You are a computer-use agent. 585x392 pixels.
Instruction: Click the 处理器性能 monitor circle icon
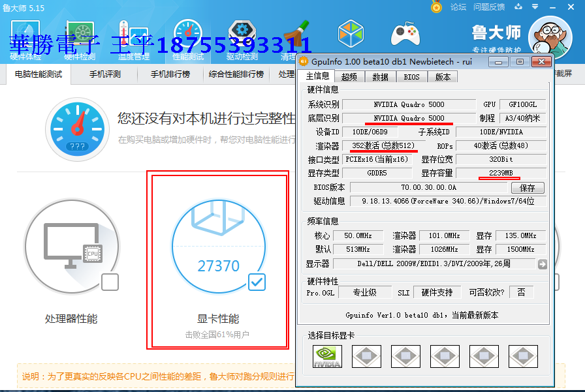tap(72, 247)
